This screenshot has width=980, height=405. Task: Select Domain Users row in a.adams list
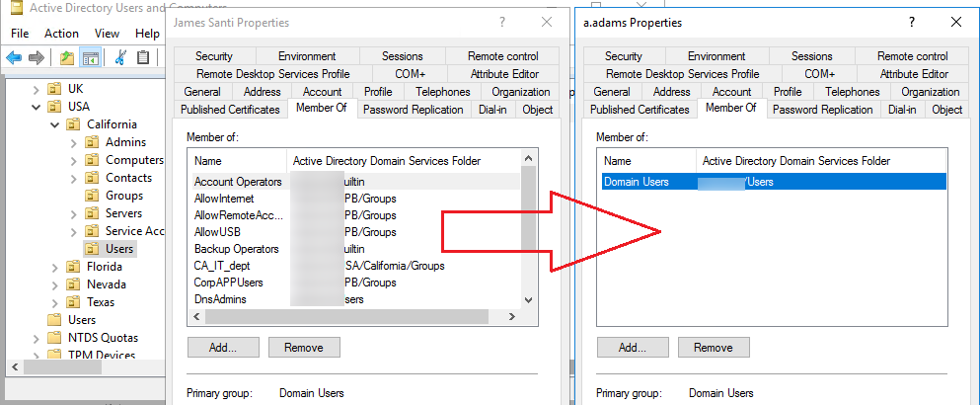point(772,182)
